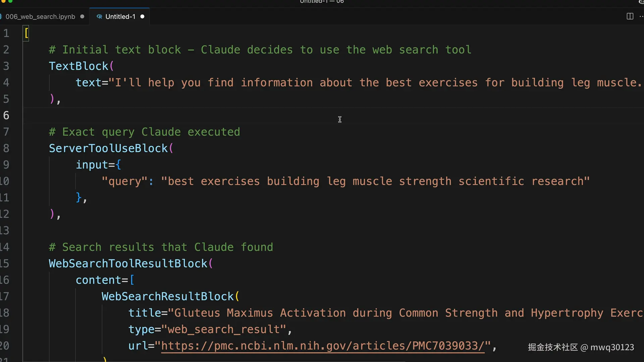The height and width of the screenshot is (362, 644).
Task: Click the file icon on the Untitled-1 tab
Action: tap(99, 17)
